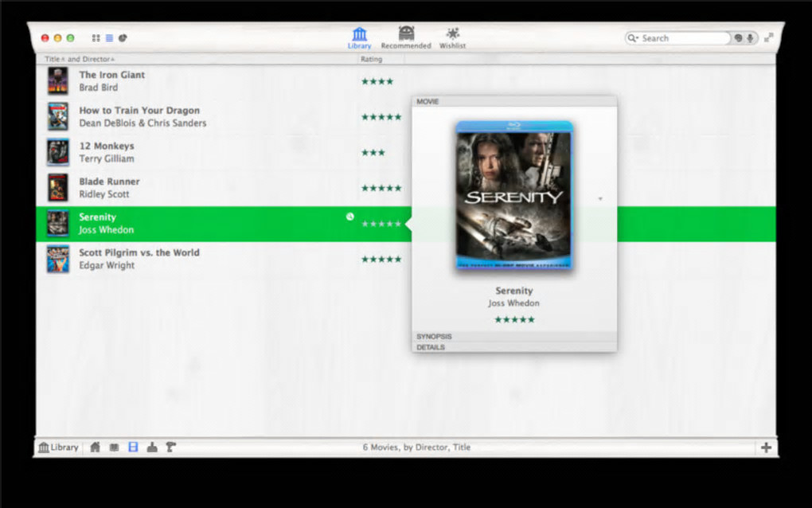Select the Blade Runner title
This screenshot has height=508, width=812.
(109, 182)
